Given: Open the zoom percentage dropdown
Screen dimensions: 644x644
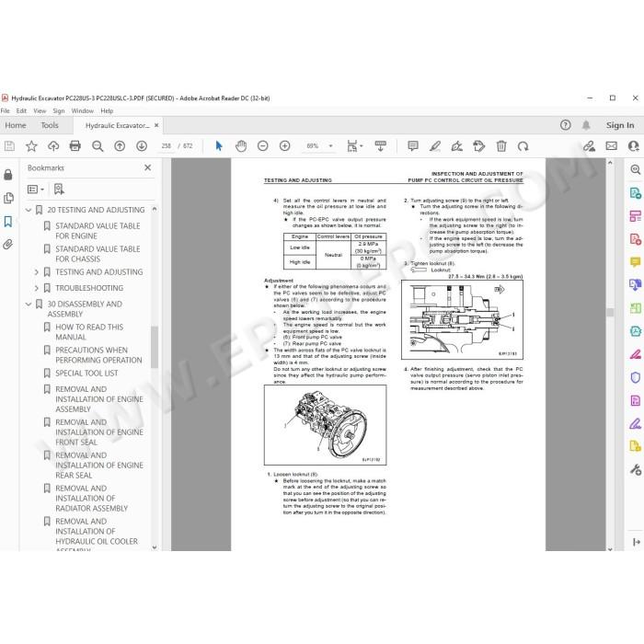Looking at the screenshot, I should coord(330,145).
